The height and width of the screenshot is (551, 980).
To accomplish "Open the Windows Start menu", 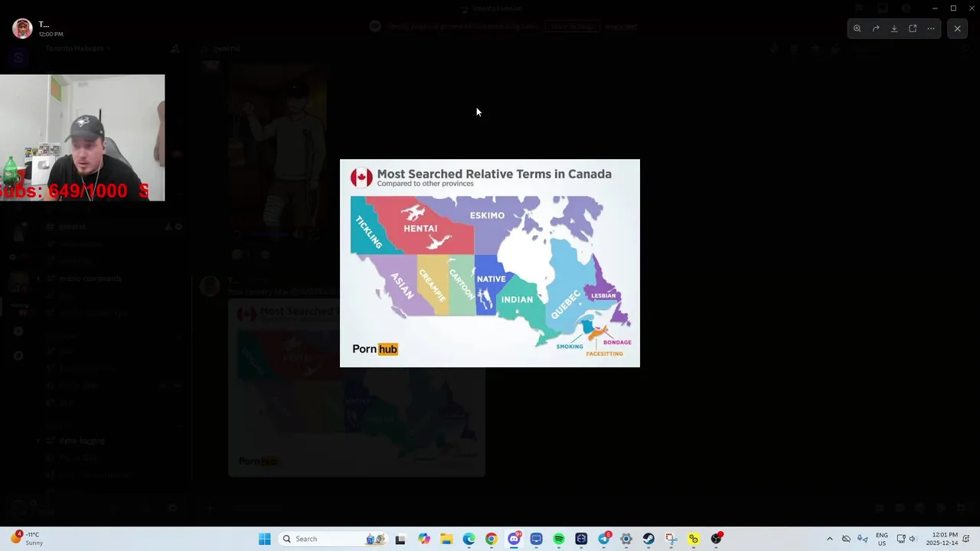I will pyautogui.click(x=265, y=539).
